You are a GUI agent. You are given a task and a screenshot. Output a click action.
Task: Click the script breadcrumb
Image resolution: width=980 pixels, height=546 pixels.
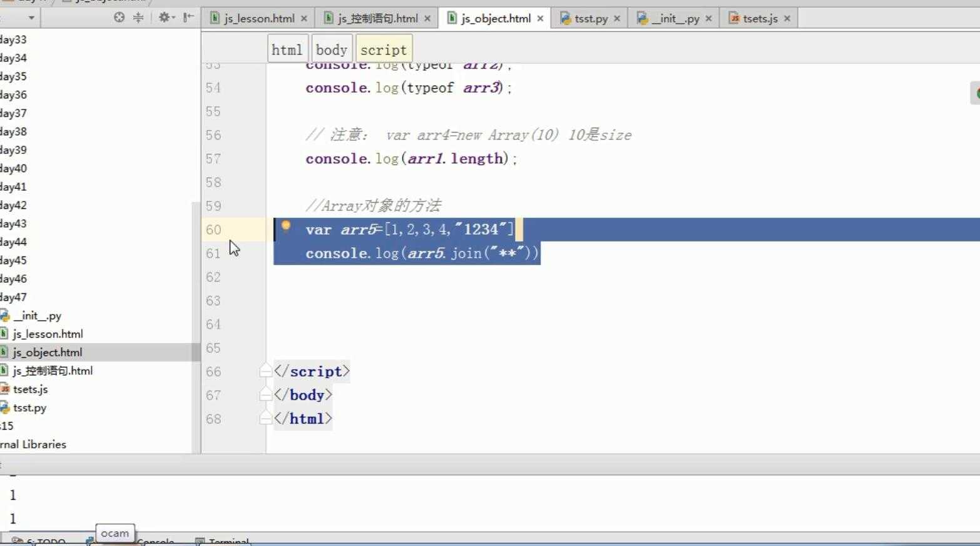pyautogui.click(x=384, y=49)
